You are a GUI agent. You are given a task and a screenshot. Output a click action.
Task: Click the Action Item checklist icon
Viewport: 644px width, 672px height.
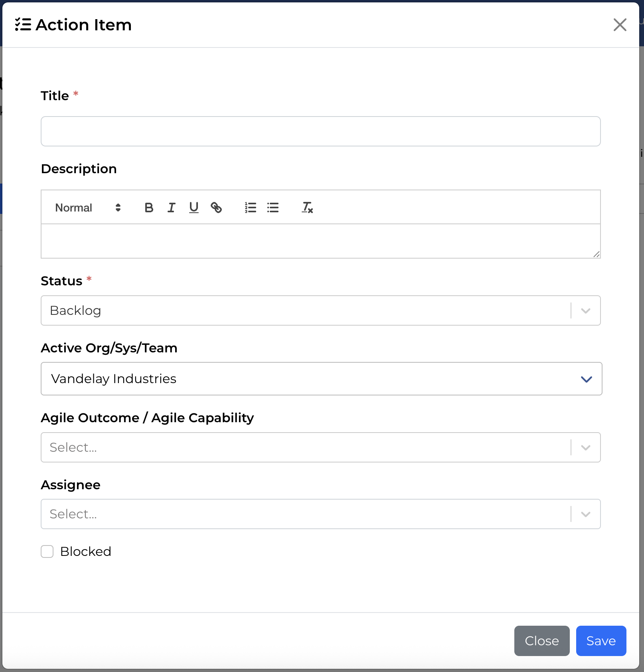(x=23, y=25)
